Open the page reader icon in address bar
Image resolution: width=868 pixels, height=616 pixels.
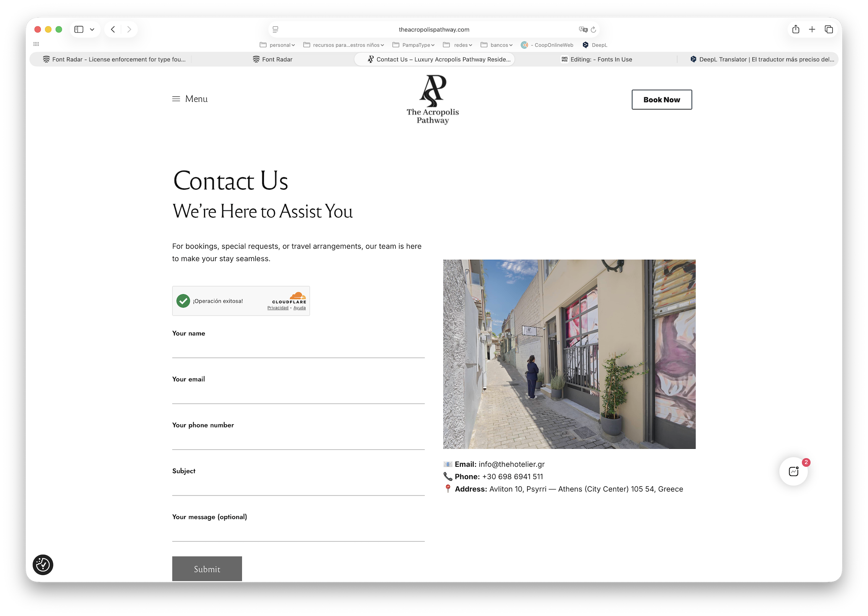point(276,29)
